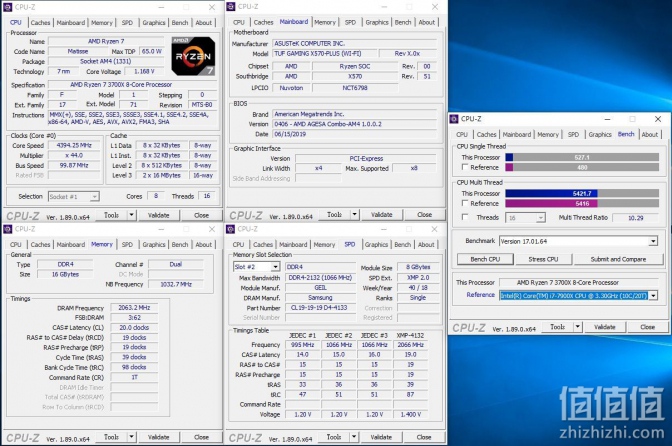Expand Tools arrow in the Memory window
The height and width of the screenshot is (446, 672).
point(131,437)
